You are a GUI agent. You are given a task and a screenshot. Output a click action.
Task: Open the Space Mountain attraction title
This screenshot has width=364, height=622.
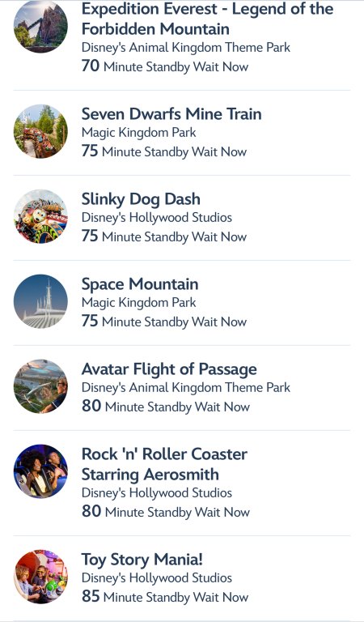click(140, 284)
